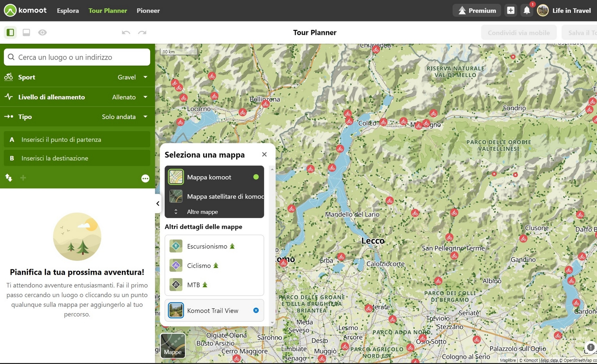The height and width of the screenshot is (364, 597).
Task: Click the one-way arrow Tipo icon
Action: tap(8, 117)
